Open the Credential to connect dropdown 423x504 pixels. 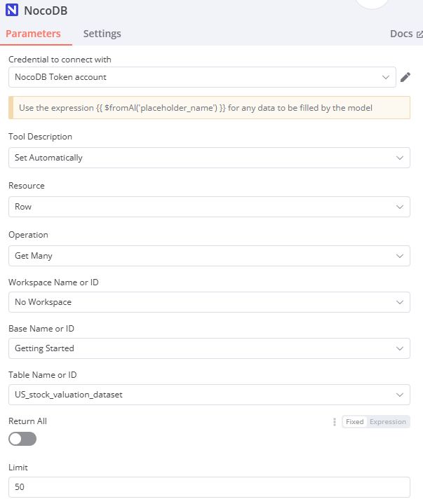pyautogui.click(x=201, y=77)
